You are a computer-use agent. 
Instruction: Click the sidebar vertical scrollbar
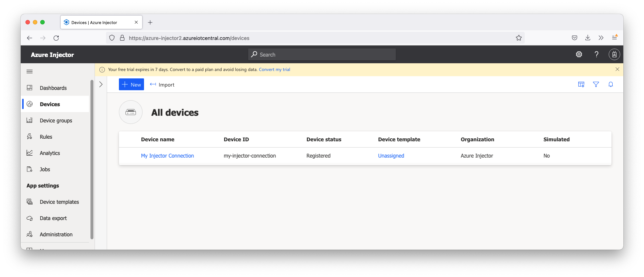pos(92,159)
